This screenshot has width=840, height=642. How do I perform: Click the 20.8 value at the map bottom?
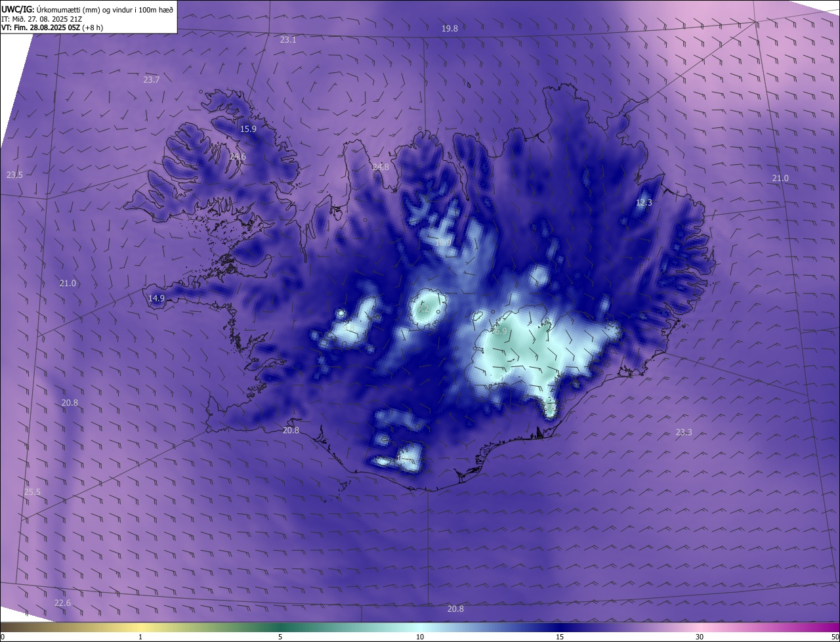pyautogui.click(x=455, y=609)
